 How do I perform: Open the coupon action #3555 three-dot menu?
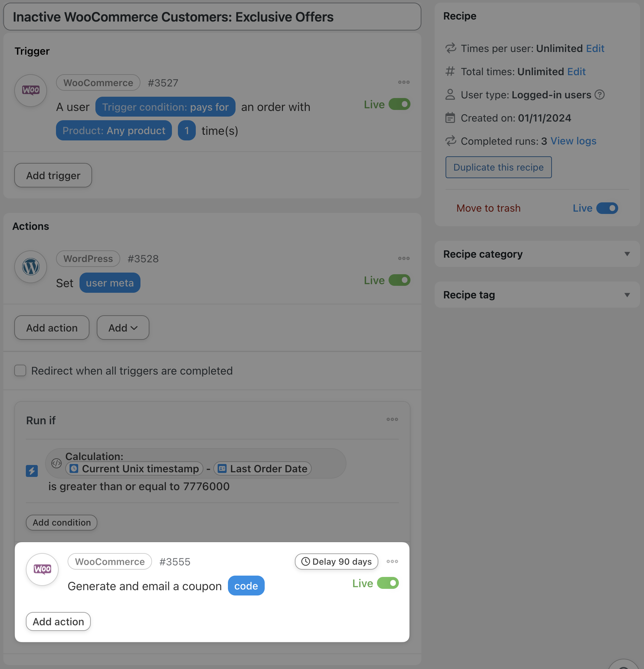[x=392, y=561]
